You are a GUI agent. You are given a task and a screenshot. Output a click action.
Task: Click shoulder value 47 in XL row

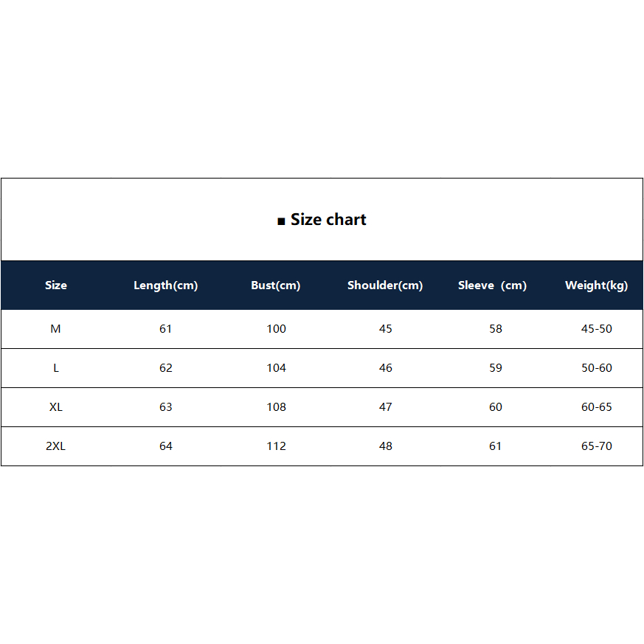386,407
